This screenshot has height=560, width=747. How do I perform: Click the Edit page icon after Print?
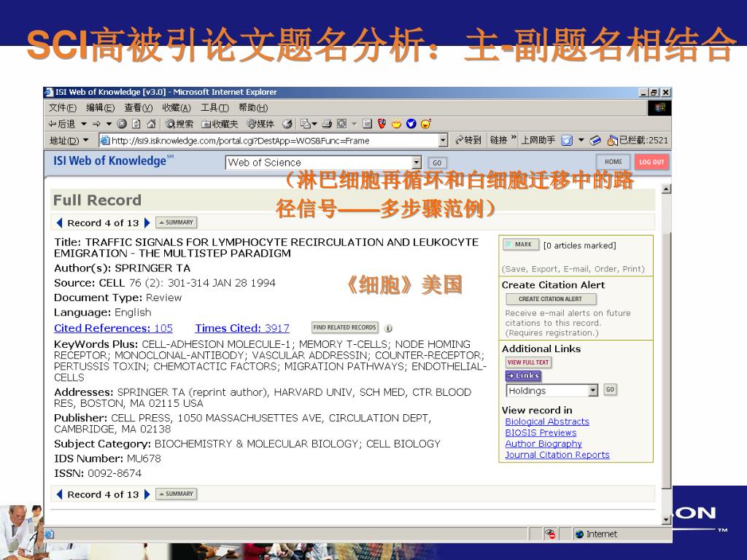pos(342,124)
